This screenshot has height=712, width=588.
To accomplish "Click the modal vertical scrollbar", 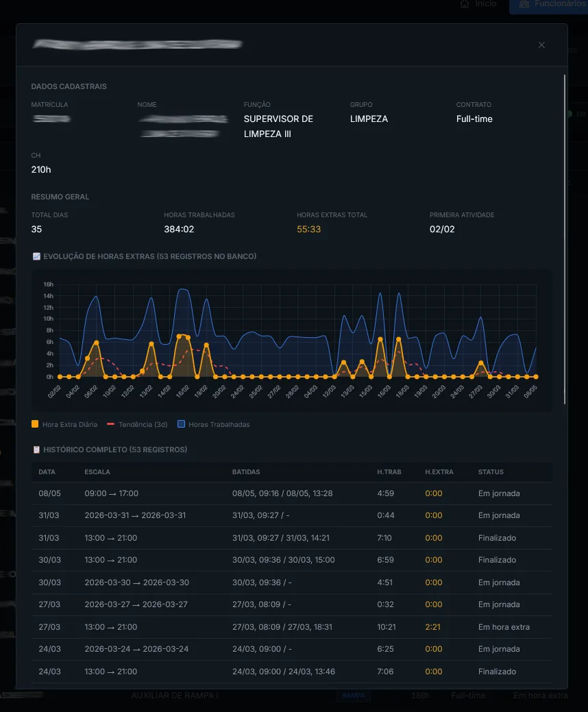I will 565,239.
